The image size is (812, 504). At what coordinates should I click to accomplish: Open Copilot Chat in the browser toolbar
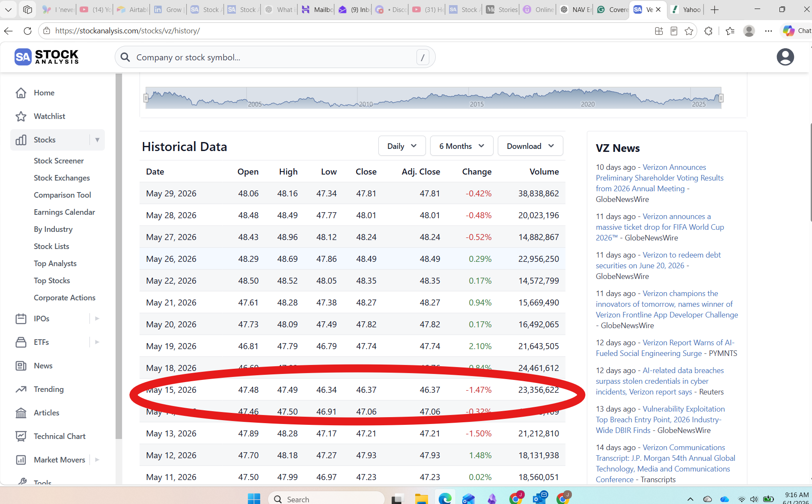tap(797, 31)
